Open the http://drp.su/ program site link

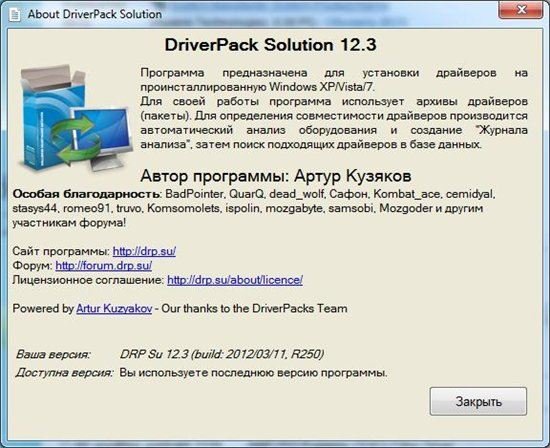tap(144, 251)
